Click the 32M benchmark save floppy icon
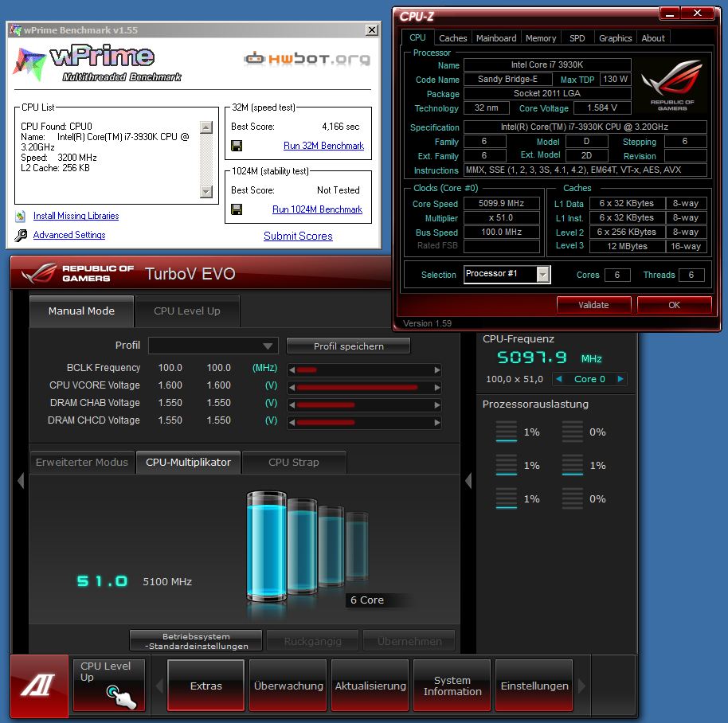728x723 pixels. pos(237,146)
